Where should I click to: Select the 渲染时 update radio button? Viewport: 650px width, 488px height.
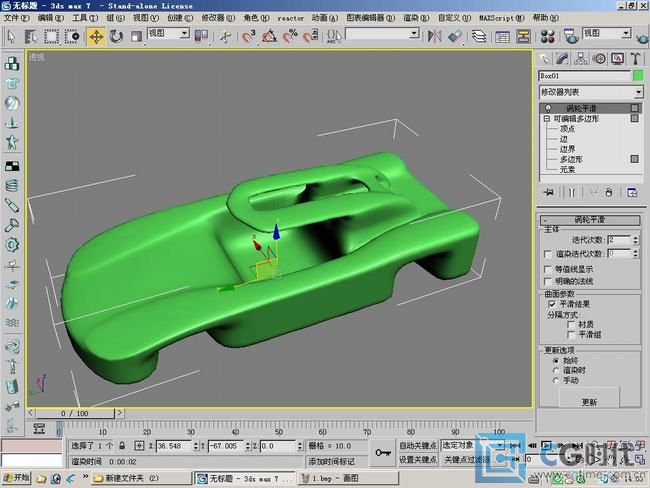[x=556, y=370]
